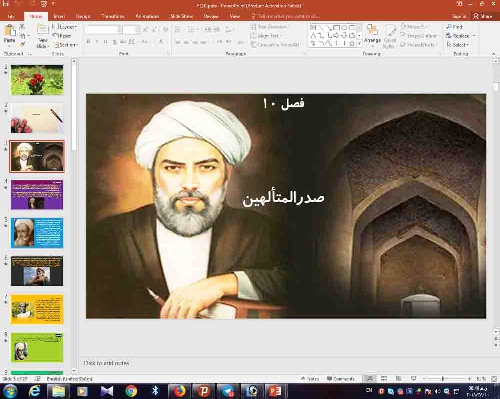Viewport: 500px width, 399px height.
Task: Toggle the Comments pane from status bar
Action: 341,379
